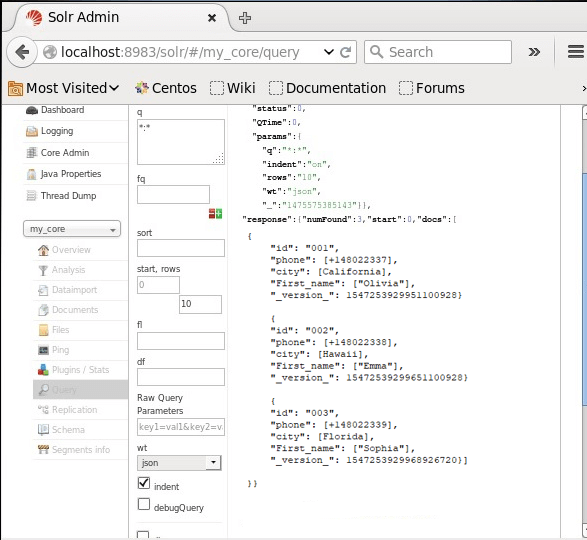Open the Wiki bookmark
This screenshot has height=540, width=587.
point(232,88)
